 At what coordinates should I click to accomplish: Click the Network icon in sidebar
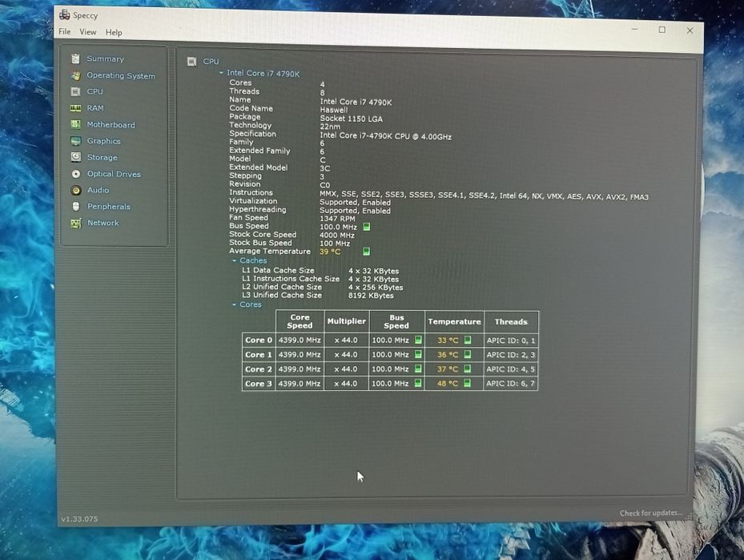pyautogui.click(x=76, y=223)
